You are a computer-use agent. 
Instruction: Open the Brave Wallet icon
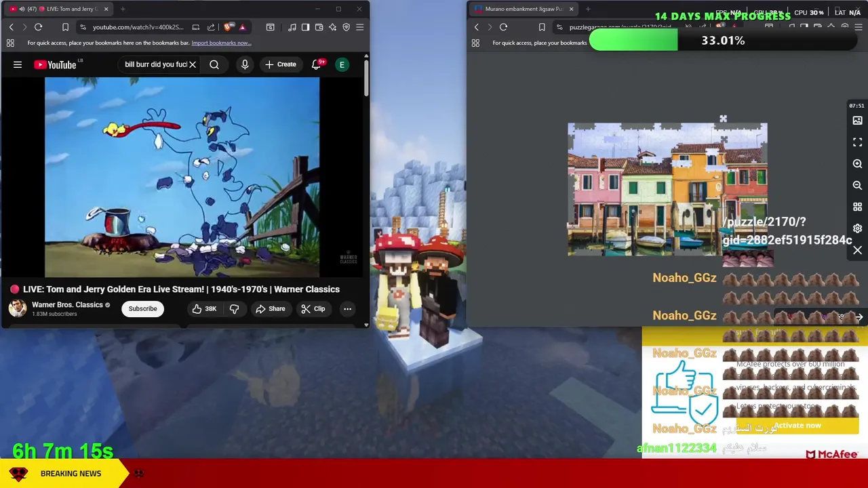[x=319, y=27]
